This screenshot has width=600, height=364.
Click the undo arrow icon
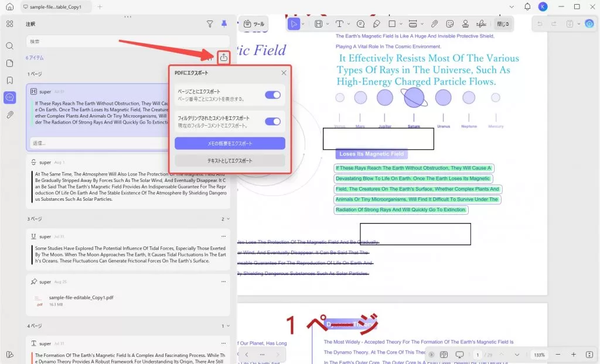[x=540, y=24]
